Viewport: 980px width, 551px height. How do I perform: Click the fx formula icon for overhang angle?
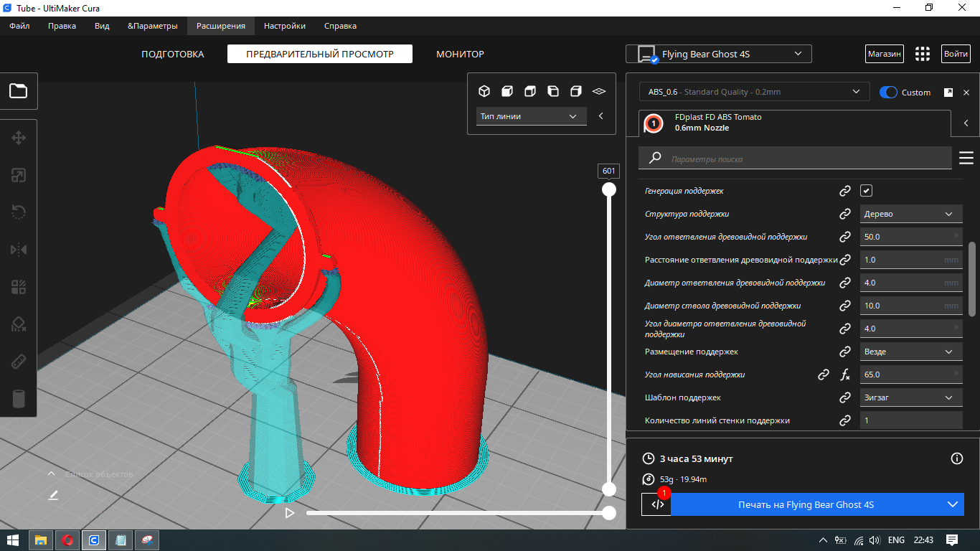(x=845, y=375)
